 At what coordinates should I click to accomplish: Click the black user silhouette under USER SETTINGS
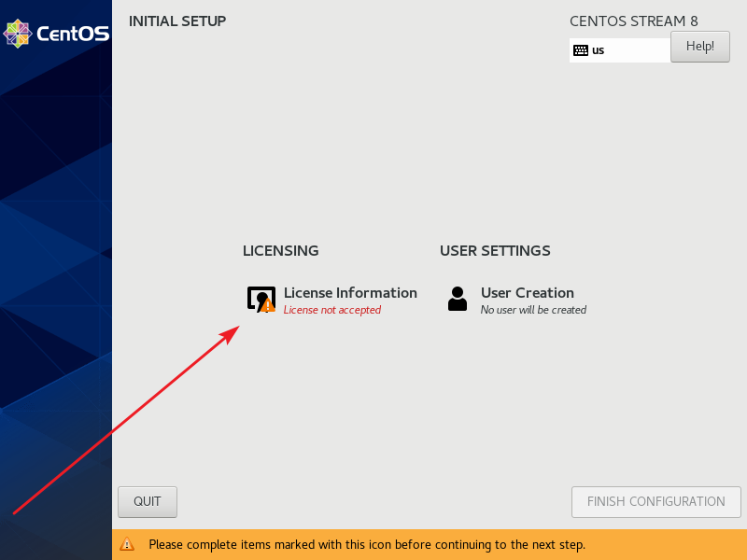pos(457,298)
